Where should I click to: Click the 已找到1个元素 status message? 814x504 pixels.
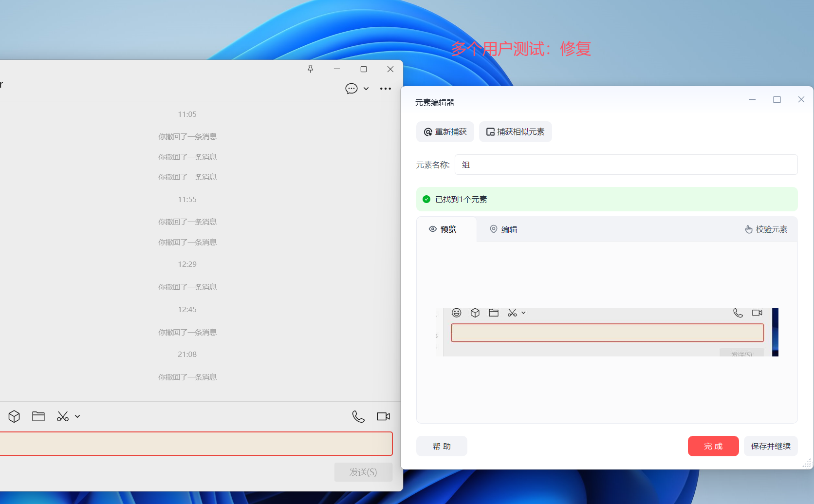[x=461, y=199]
